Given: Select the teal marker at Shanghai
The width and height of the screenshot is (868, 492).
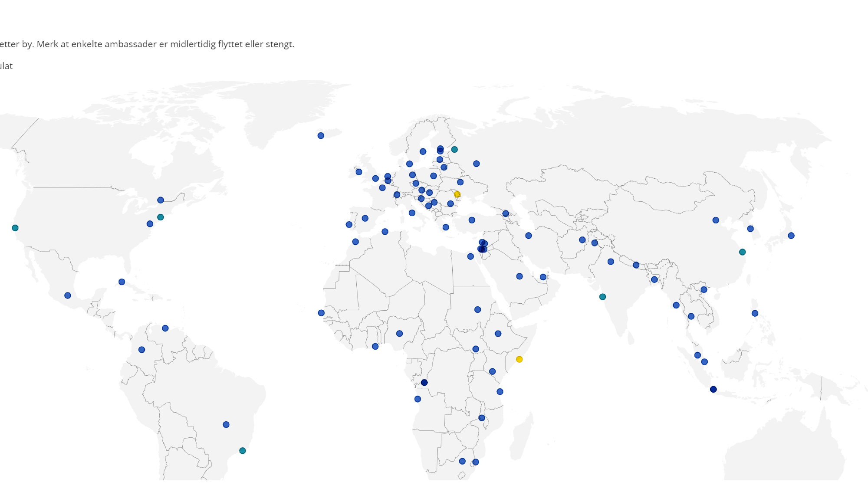Looking at the screenshot, I should click(742, 252).
